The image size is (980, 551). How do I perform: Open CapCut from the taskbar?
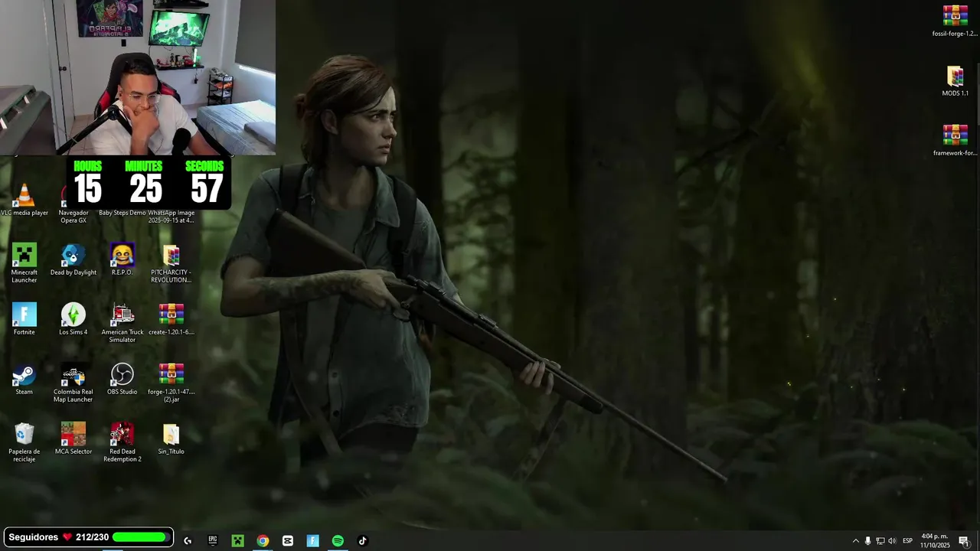click(x=288, y=541)
